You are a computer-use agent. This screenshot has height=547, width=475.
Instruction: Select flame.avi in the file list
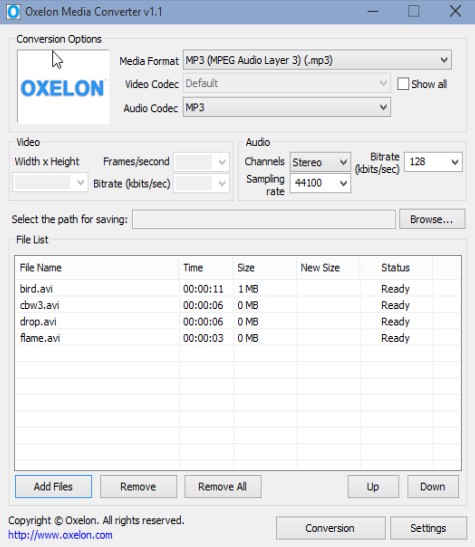(x=40, y=338)
